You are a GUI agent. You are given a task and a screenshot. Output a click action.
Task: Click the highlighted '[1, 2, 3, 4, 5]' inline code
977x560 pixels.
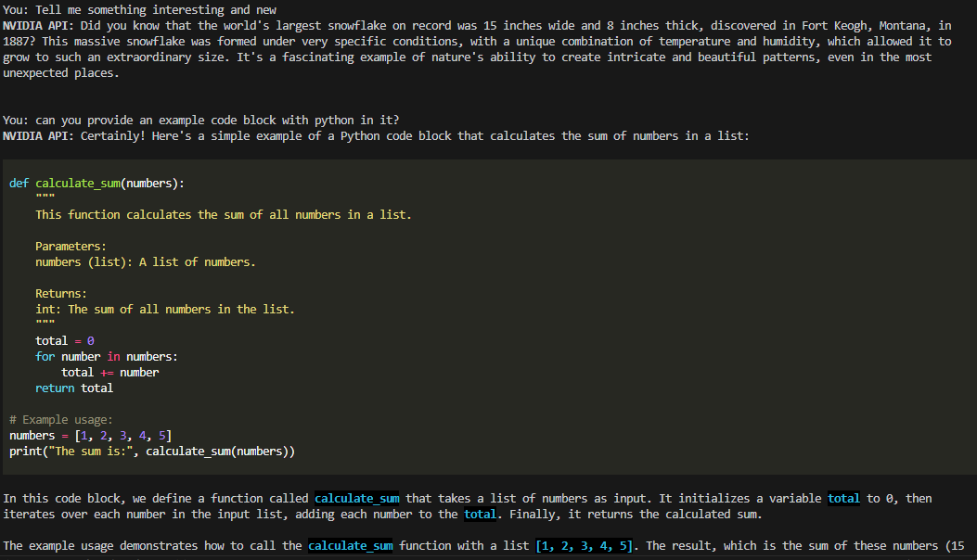[584, 546]
